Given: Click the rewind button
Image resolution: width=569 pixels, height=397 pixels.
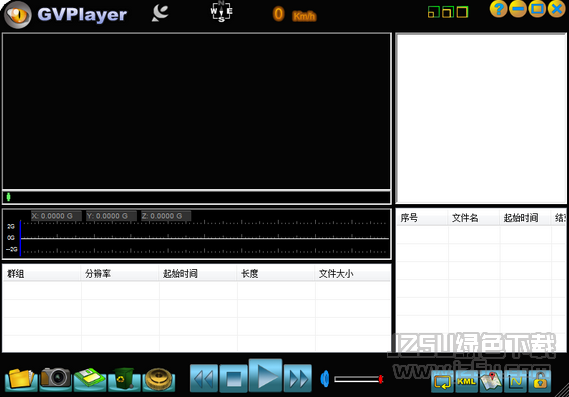Looking at the screenshot, I should pos(204,378).
